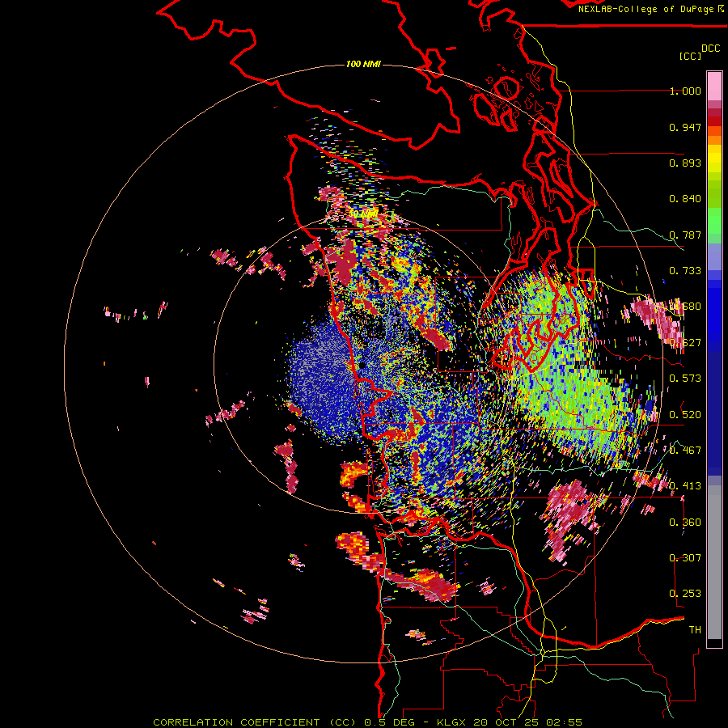
Task: Click the KLGX radar site identifier
Action: click(451, 722)
